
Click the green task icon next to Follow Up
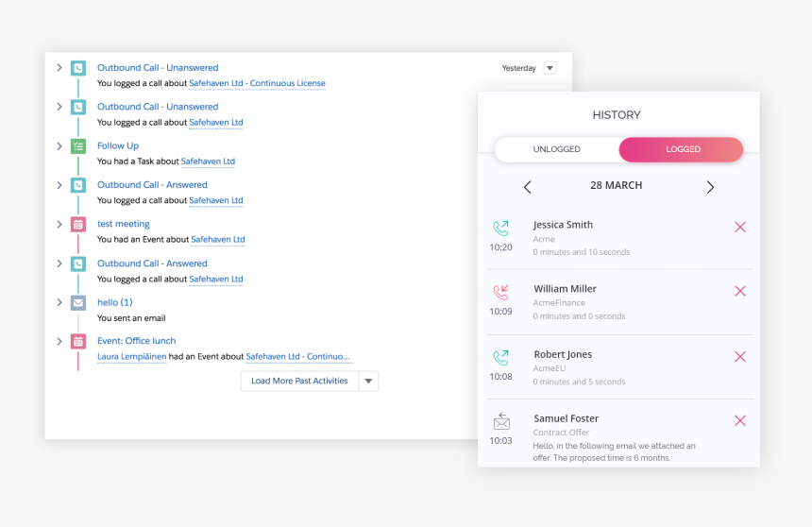pos(78,146)
